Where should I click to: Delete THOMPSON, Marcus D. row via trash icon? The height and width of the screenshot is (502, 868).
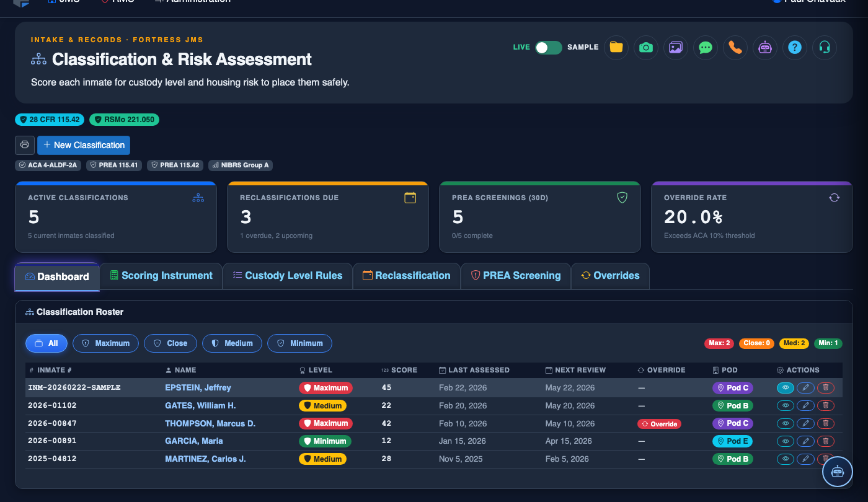tap(825, 424)
